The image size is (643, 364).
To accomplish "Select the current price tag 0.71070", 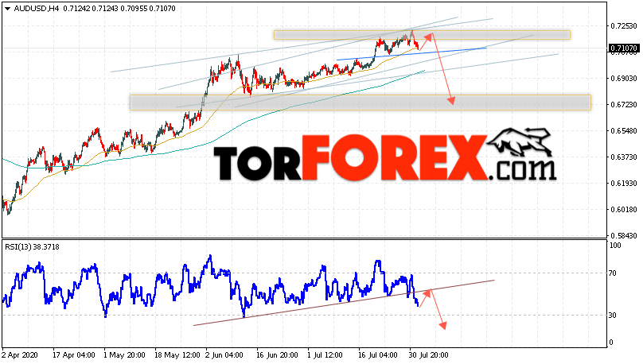I will (623, 48).
